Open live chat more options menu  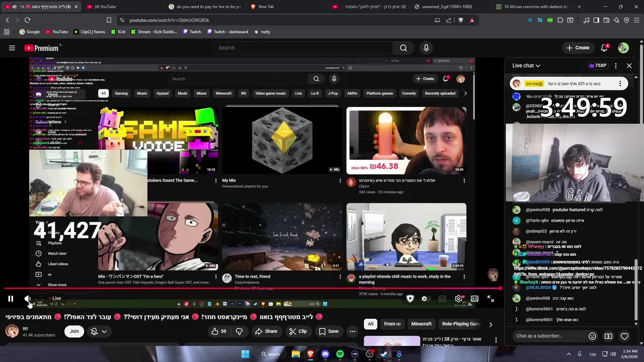pos(616,65)
